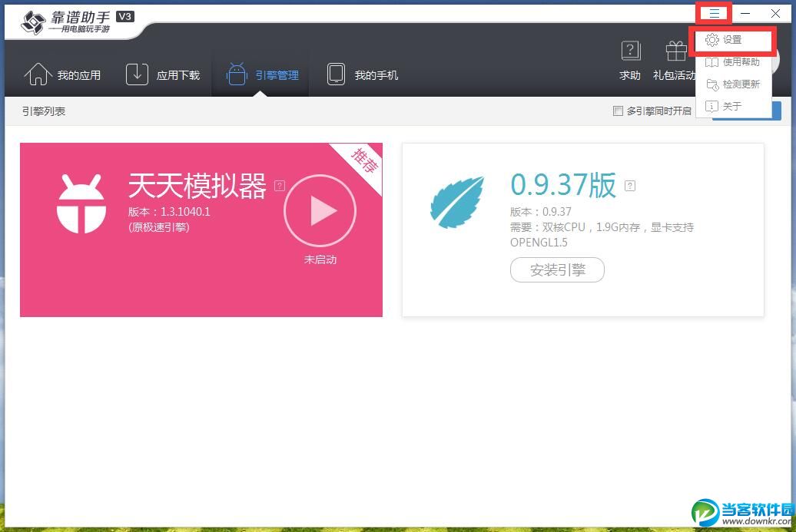Click the 天天模拟器 bug logo
The width and height of the screenshot is (796, 532).
coord(81,204)
